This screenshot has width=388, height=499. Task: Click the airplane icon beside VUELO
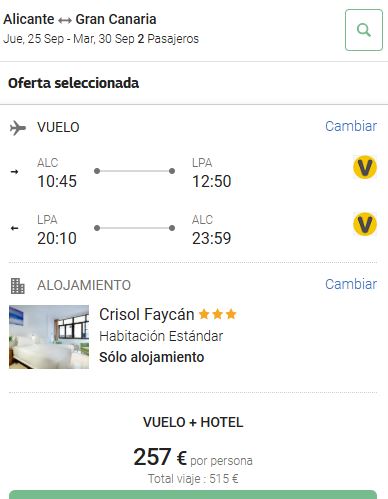click(x=18, y=128)
